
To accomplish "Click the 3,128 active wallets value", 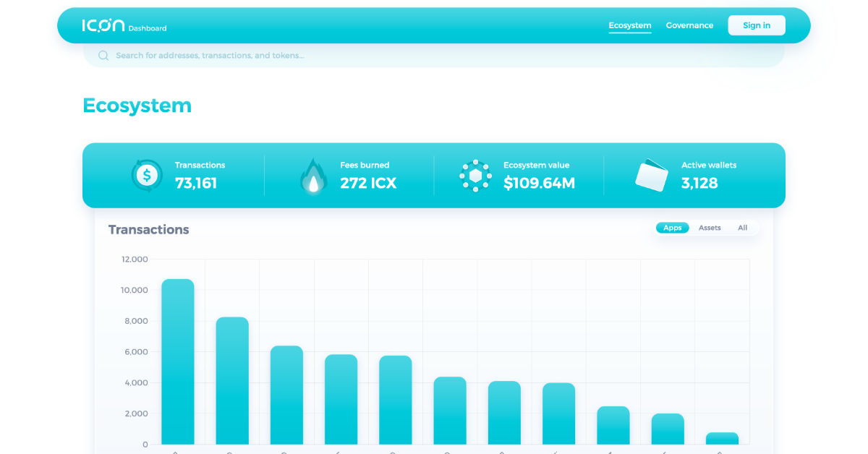I will coord(699,183).
